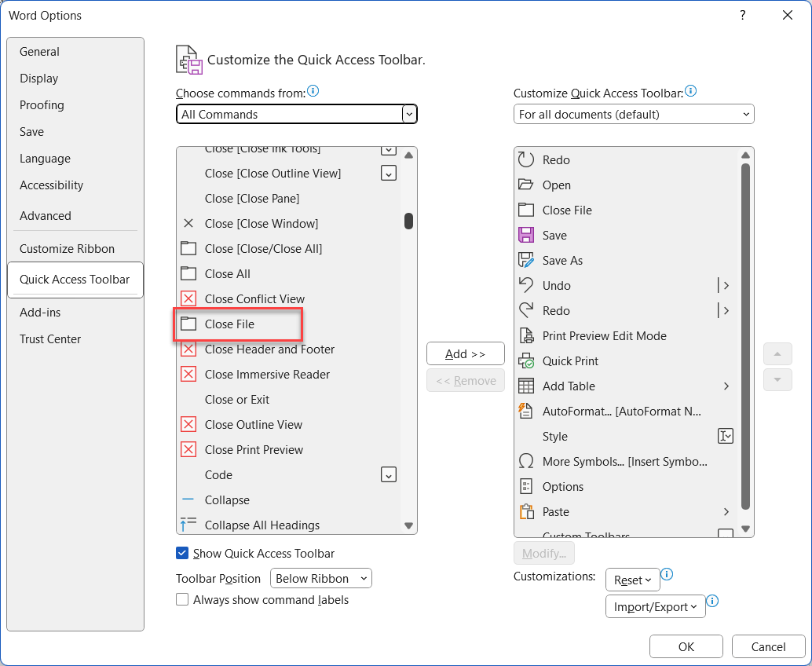Enable Always show command labels
812x666 pixels.
[182, 599]
